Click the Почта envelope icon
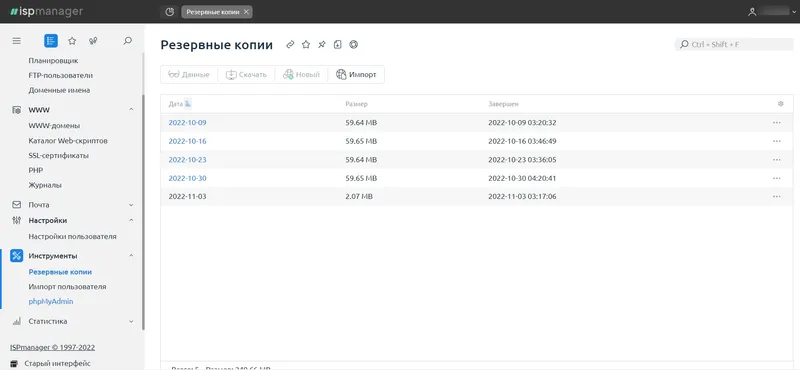 pyautogui.click(x=17, y=205)
